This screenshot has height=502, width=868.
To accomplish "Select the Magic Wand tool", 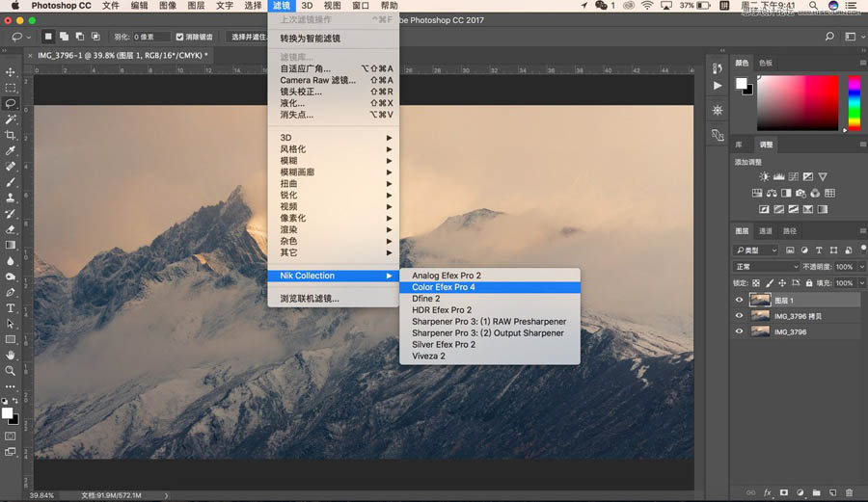I will tap(11, 119).
